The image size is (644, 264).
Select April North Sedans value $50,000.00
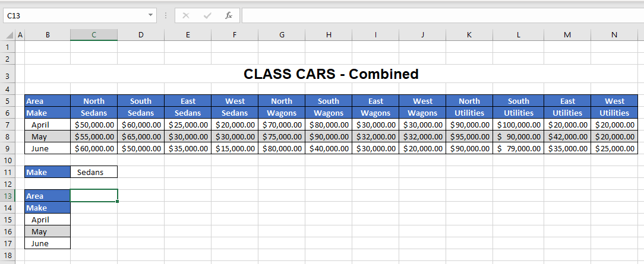coord(94,125)
